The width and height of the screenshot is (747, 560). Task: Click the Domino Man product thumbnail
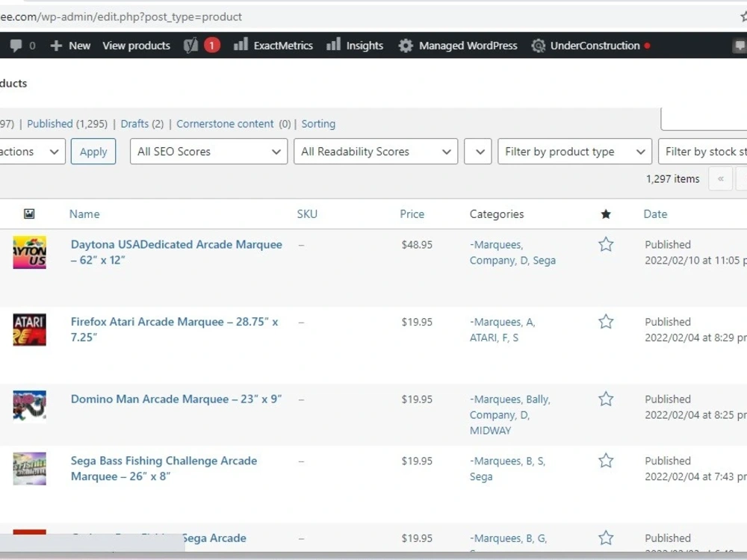pos(30,406)
